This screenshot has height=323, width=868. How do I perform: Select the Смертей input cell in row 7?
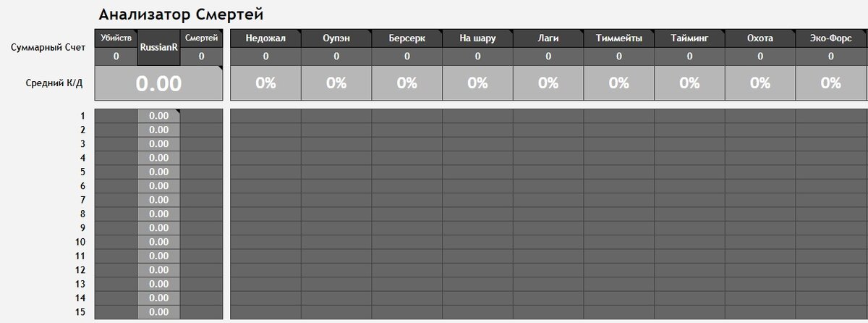coord(201,200)
